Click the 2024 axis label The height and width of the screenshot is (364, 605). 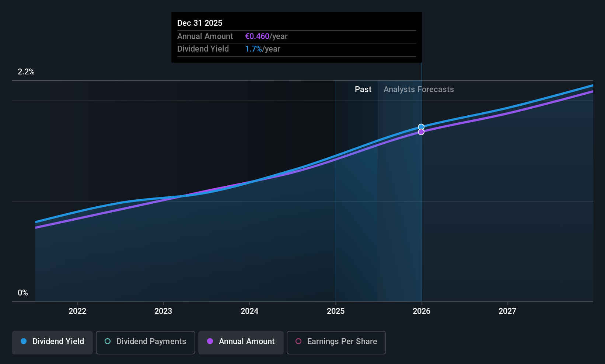[x=249, y=311]
